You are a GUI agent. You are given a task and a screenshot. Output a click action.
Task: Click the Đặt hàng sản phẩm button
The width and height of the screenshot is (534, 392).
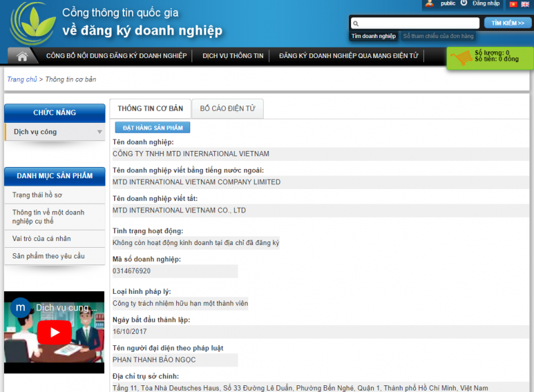pyautogui.click(x=152, y=128)
